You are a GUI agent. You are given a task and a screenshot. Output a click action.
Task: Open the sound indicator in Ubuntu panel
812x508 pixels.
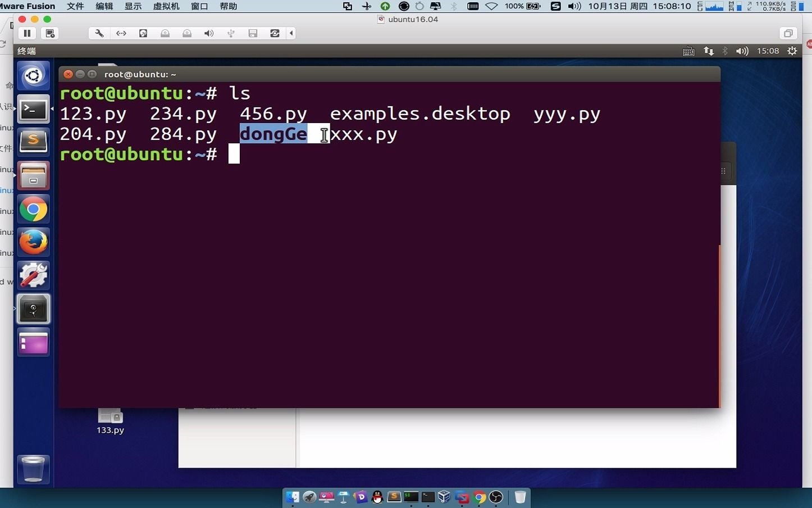(742, 51)
